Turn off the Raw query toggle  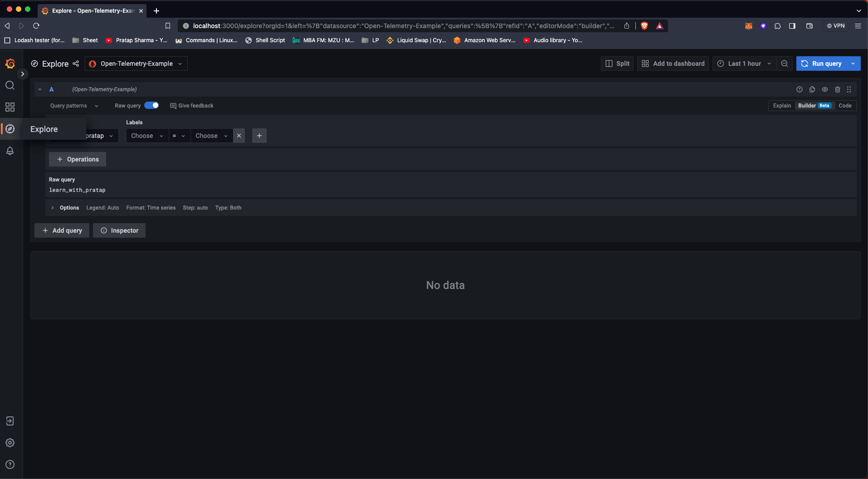[x=152, y=105]
